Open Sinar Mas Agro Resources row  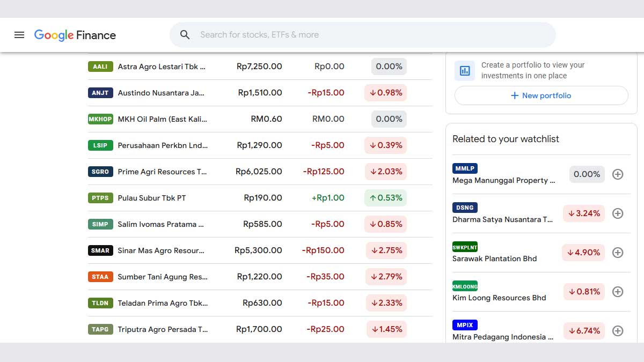click(x=161, y=250)
